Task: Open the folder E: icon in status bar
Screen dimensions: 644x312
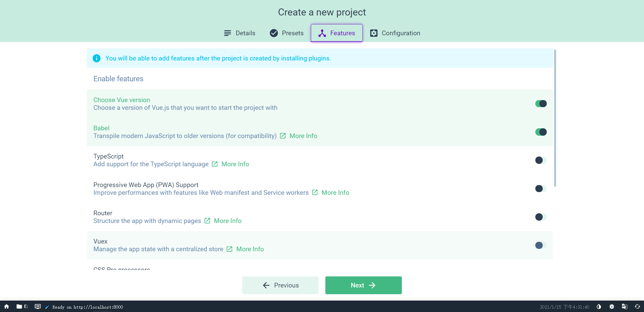Action: click(22, 307)
